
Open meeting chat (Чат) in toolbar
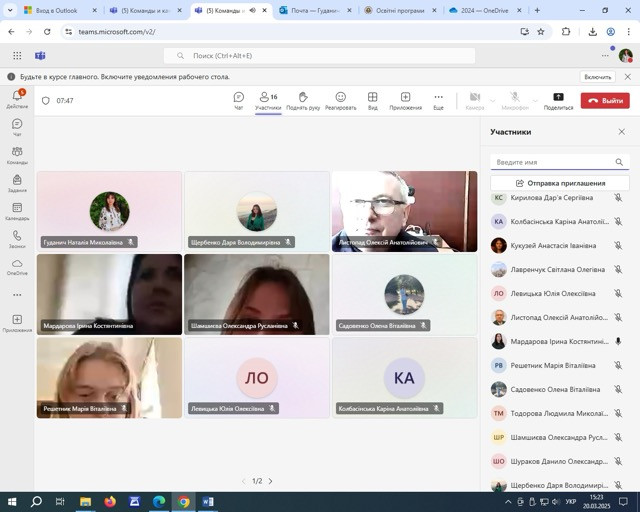[239, 101]
